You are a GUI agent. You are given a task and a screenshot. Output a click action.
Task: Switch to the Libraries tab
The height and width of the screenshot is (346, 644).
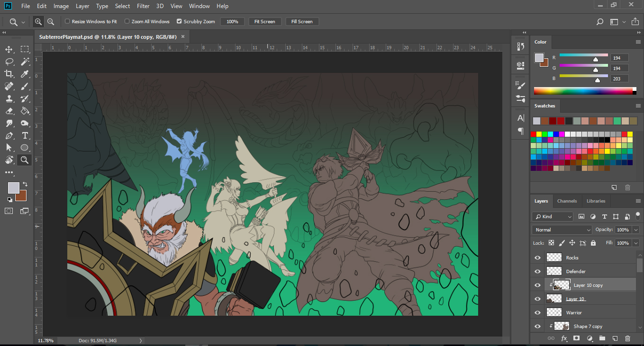596,201
